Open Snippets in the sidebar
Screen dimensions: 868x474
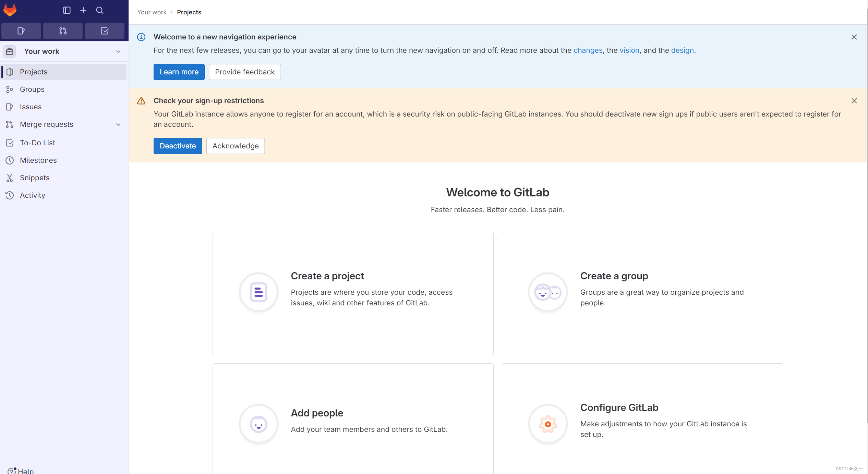point(35,178)
